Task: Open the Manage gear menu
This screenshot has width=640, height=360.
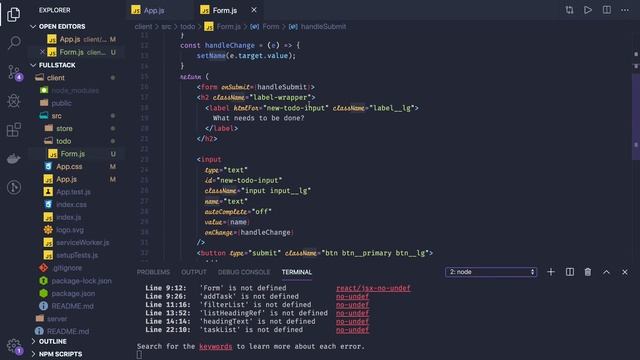Action: [14, 346]
